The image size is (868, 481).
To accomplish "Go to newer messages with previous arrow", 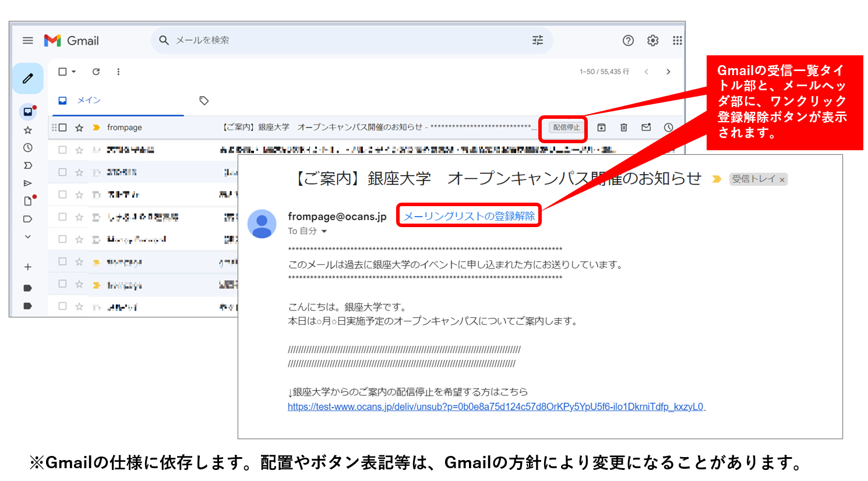I will pyautogui.click(x=646, y=72).
